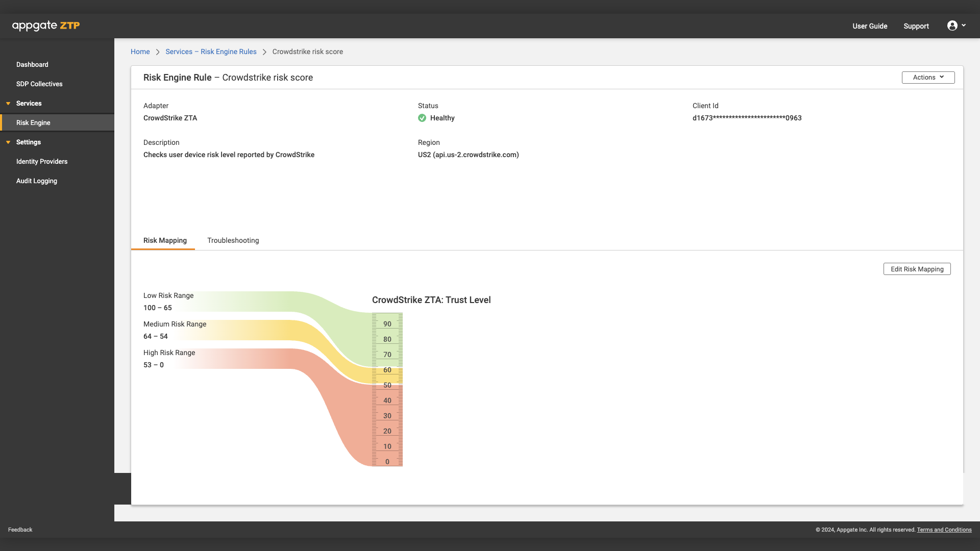Click the green Healthy status checkmark icon
980x551 pixels.
422,118
